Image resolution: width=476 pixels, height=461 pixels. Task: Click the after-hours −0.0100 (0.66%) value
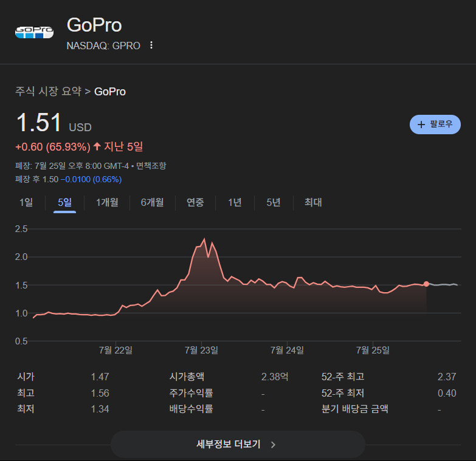coord(91,179)
